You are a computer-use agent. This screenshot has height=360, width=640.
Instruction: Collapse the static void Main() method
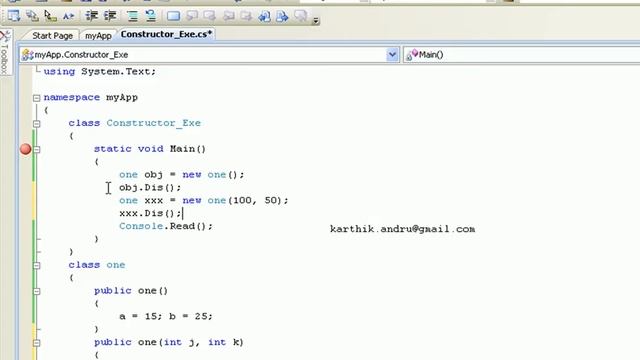[x=36, y=149]
